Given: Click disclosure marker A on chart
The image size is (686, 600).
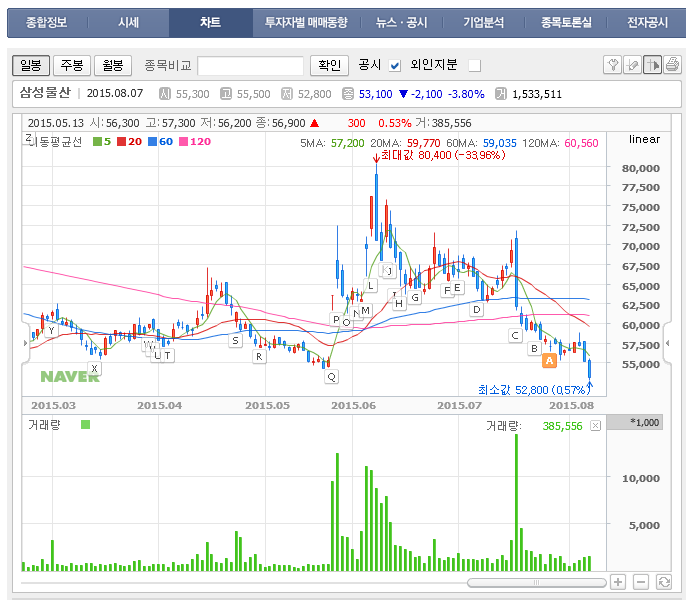Looking at the screenshot, I should click(549, 361).
